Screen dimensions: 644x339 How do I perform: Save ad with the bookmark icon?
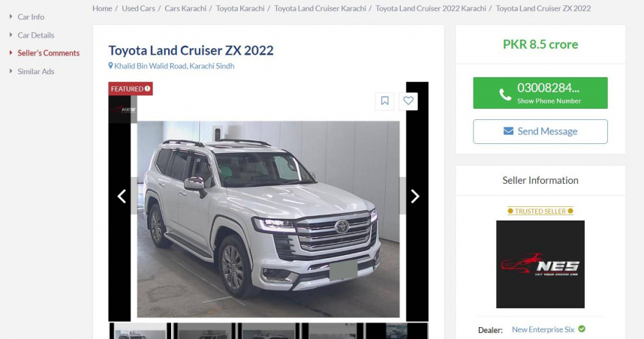(x=385, y=101)
